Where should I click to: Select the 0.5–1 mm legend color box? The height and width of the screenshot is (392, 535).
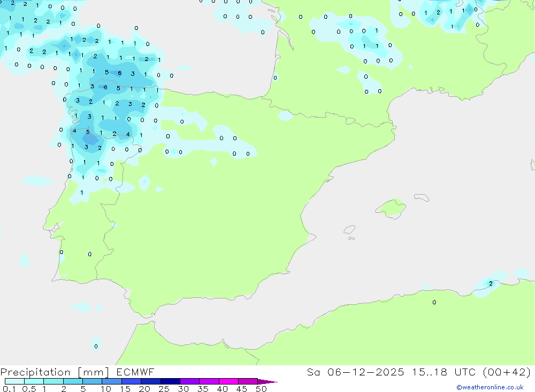(34, 381)
